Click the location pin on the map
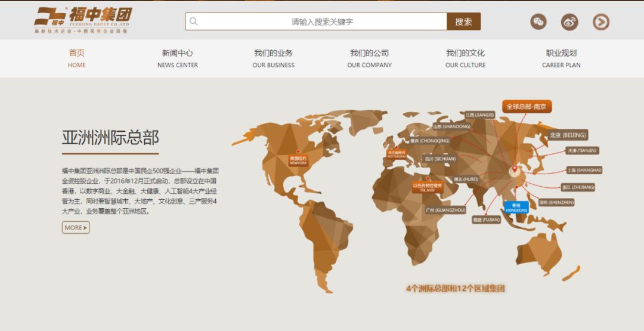Viewport: 644px width, 331px height. tap(515, 171)
